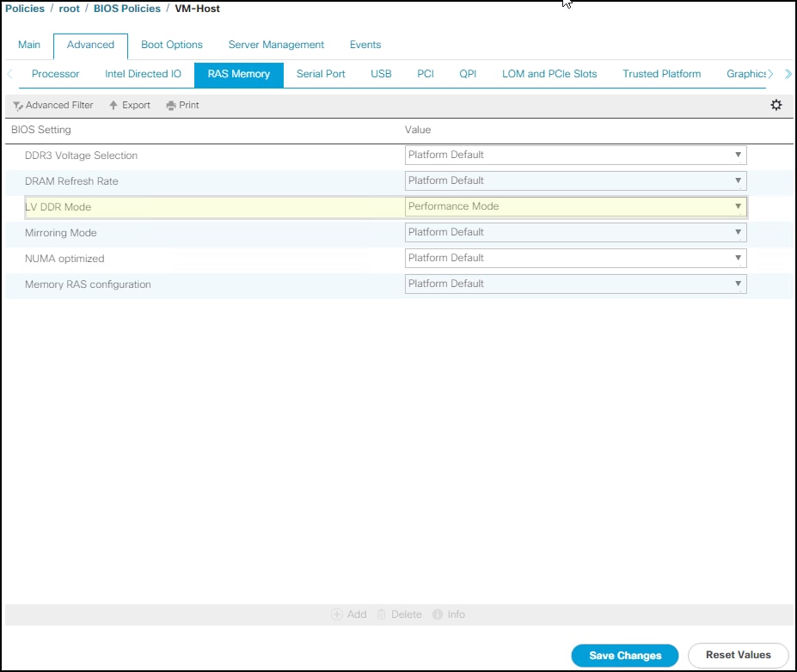Viewport: 797px width, 672px height.
Task: Click the right double-chevron to reveal more tabs
Action: point(788,74)
